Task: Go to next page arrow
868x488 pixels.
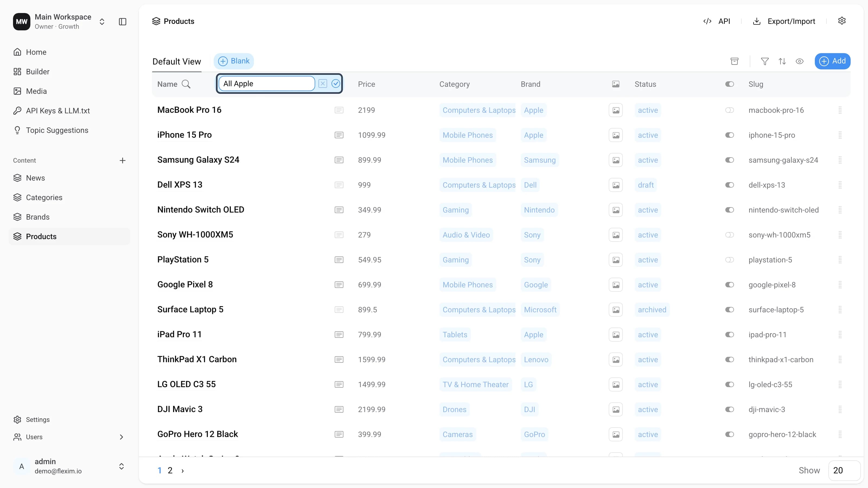Action: 183,470
